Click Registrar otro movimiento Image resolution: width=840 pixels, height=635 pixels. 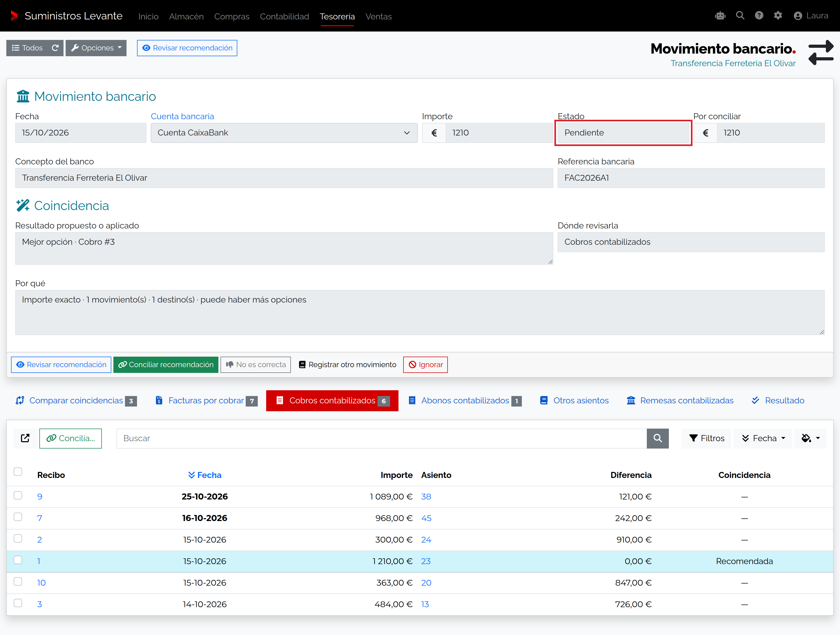[x=347, y=365]
